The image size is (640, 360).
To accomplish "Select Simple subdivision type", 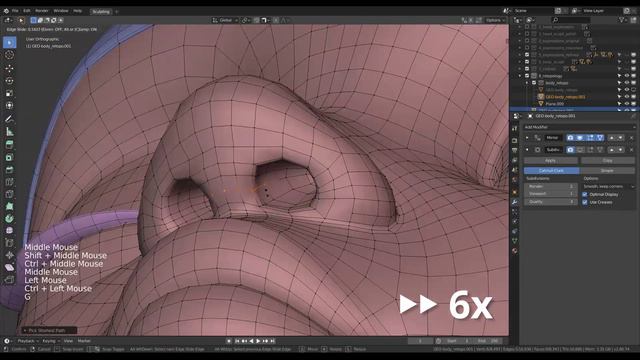I will tap(607, 171).
